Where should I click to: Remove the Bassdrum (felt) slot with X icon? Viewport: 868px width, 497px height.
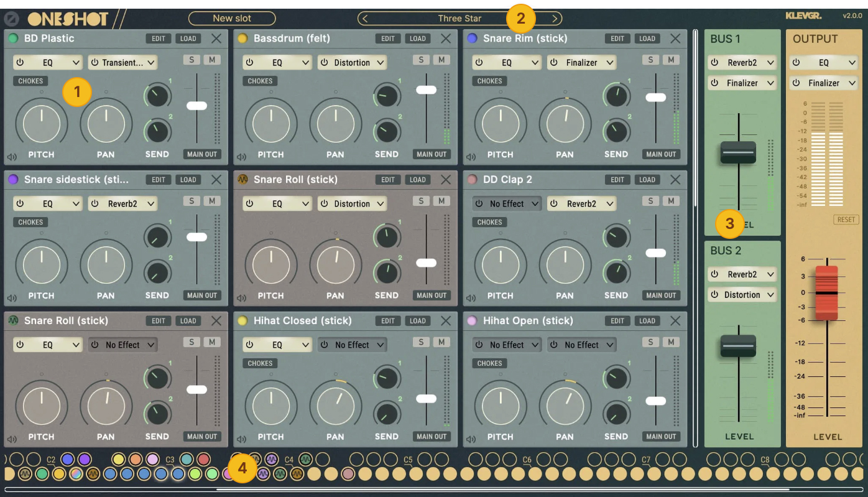[x=446, y=39]
